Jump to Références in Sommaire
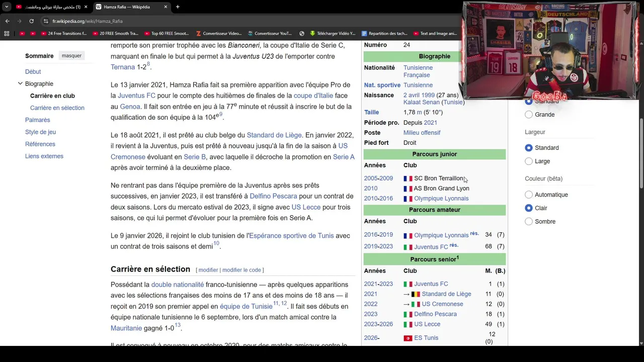644x362 pixels. tap(40, 144)
